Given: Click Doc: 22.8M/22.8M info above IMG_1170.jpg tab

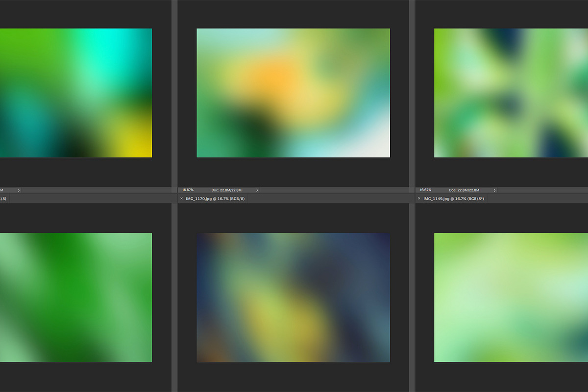Looking at the screenshot, I should point(226,190).
